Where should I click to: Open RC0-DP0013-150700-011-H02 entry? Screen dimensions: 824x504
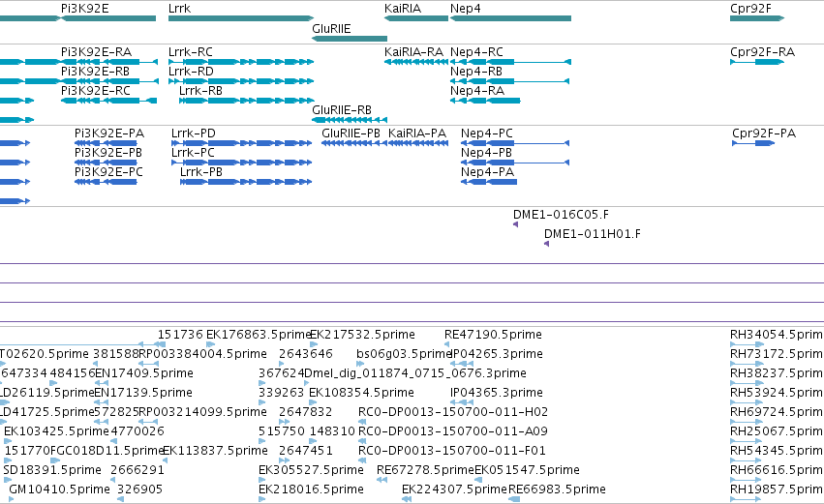coord(453,412)
